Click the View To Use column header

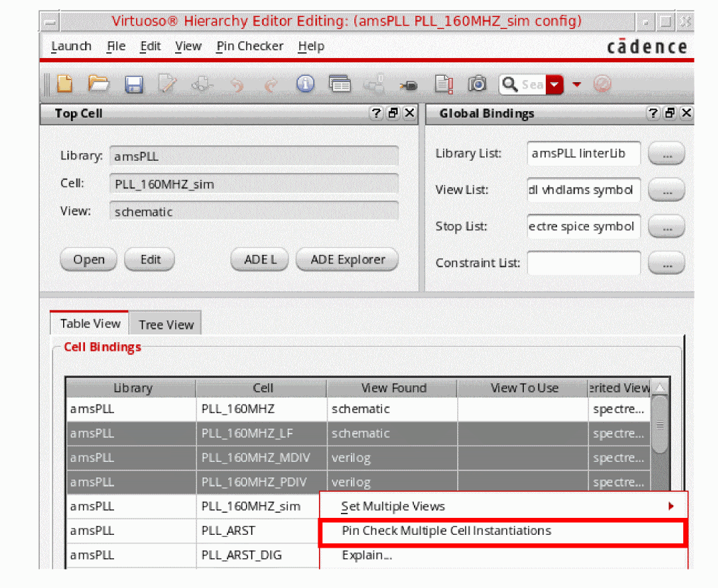(x=523, y=388)
